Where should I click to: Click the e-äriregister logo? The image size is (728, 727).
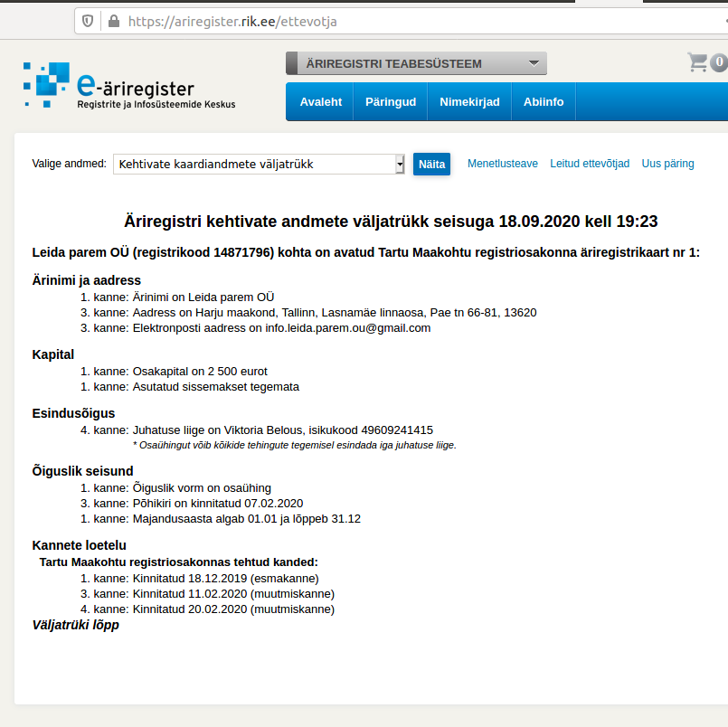(129, 85)
